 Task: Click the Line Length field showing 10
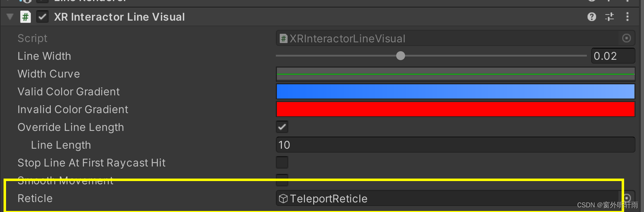coord(455,145)
